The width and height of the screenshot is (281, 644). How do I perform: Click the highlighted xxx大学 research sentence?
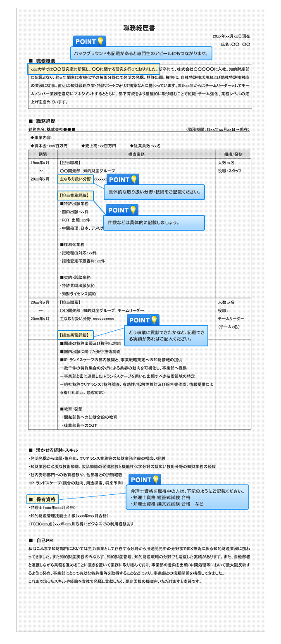pyautogui.click(x=93, y=69)
